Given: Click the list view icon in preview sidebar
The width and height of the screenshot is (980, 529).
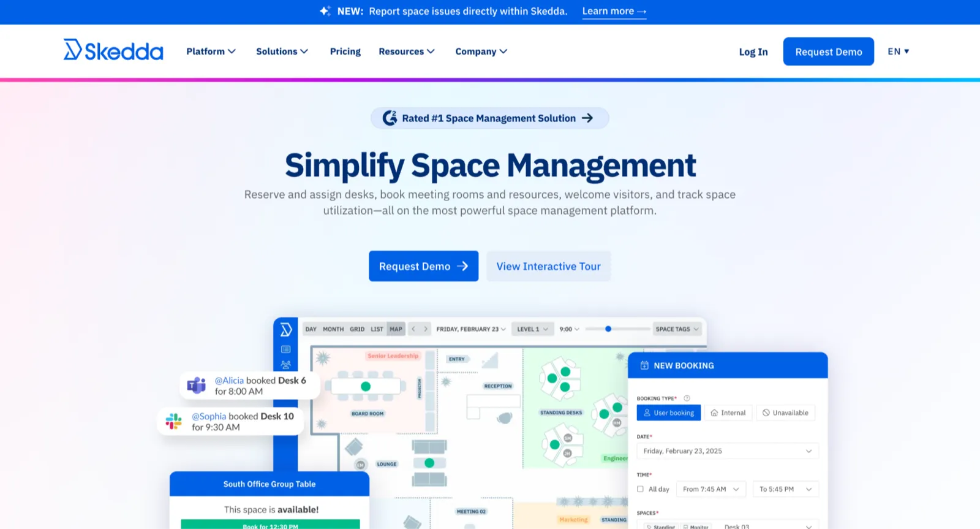Looking at the screenshot, I should [285, 349].
